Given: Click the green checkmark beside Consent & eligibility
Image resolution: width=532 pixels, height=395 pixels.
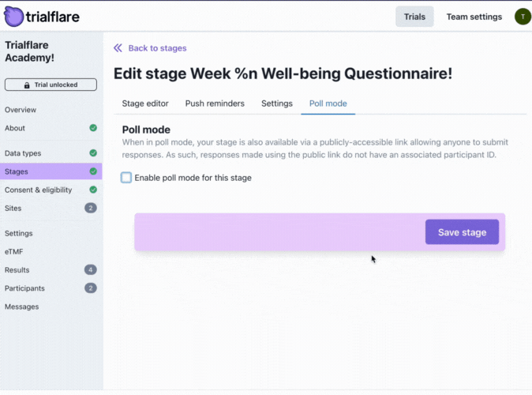Looking at the screenshot, I should point(93,190).
